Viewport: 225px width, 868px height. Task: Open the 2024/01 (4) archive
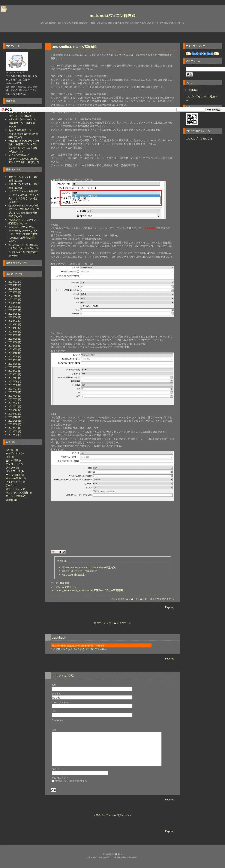[14, 282]
